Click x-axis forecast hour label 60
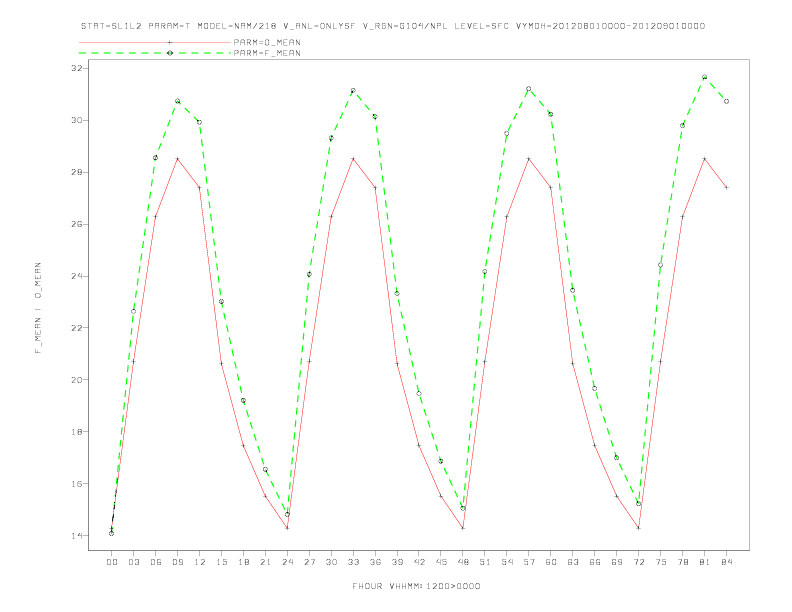Screen dimensions: 792x612 (551, 562)
